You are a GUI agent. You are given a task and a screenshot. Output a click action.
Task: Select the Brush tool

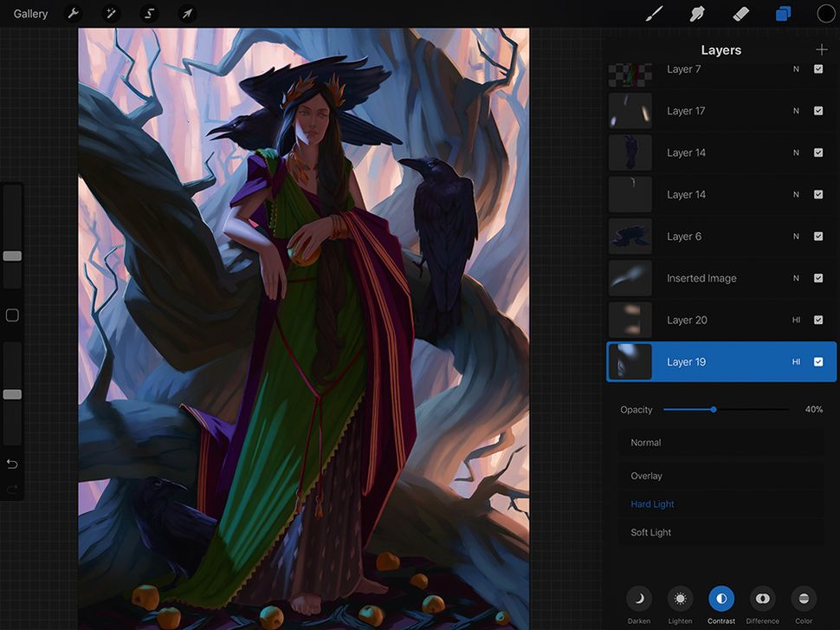click(x=654, y=14)
